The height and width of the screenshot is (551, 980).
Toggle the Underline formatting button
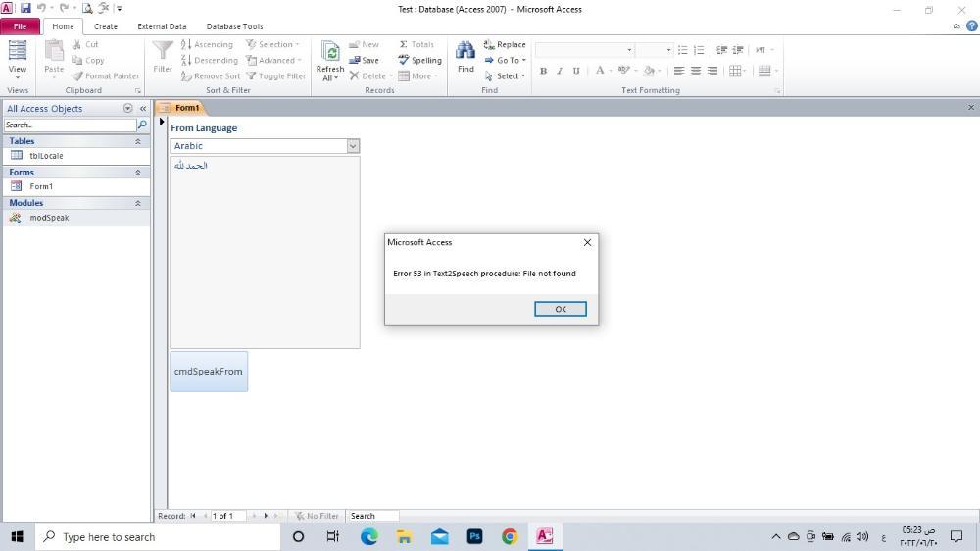point(576,71)
